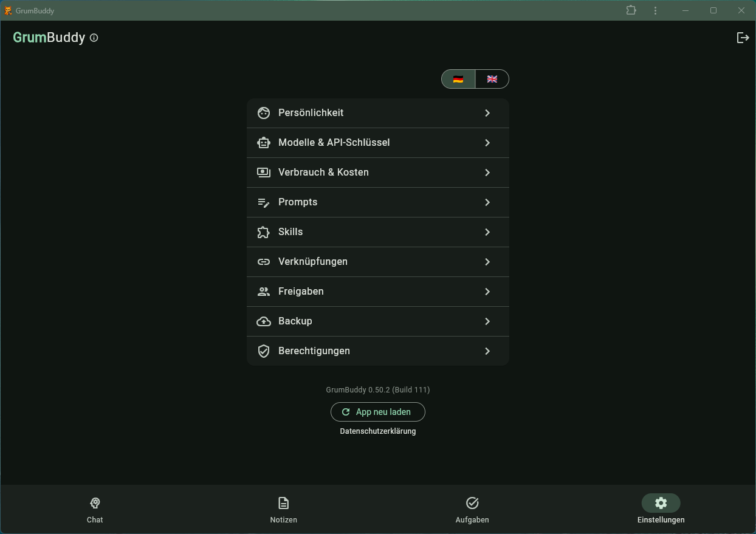Click the Skills puzzle piece icon
This screenshot has width=756, height=534.
(264, 232)
